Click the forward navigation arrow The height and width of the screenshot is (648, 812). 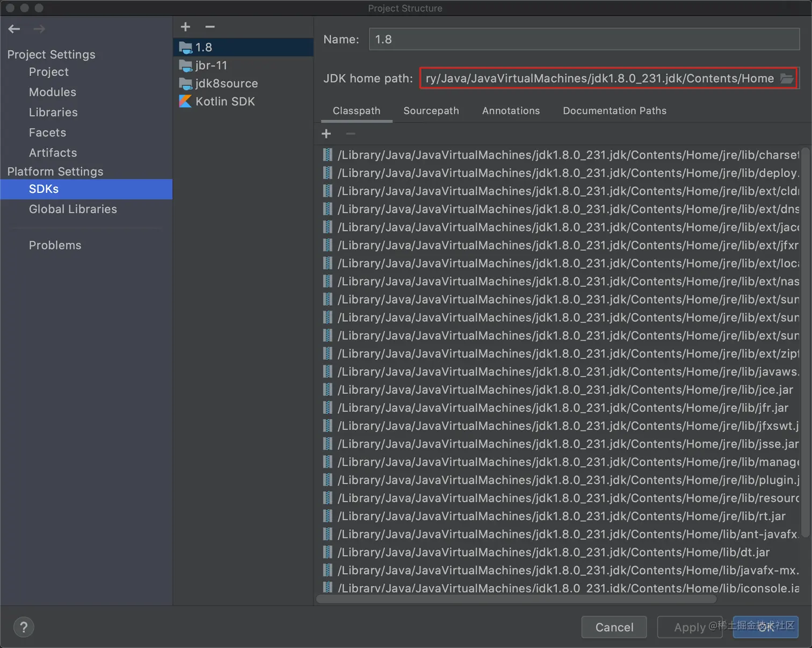[x=39, y=29]
